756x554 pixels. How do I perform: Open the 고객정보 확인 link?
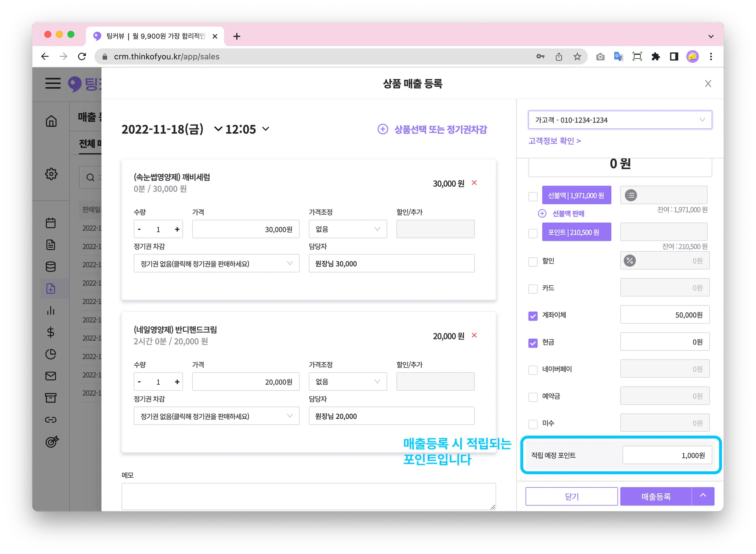pyautogui.click(x=554, y=141)
